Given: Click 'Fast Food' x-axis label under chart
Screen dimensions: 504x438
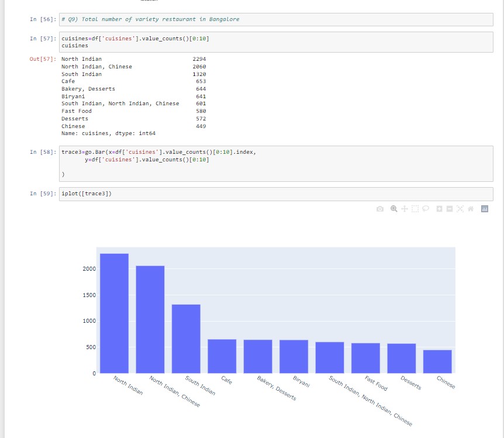Looking at the screenshot, I should (376, 384).
